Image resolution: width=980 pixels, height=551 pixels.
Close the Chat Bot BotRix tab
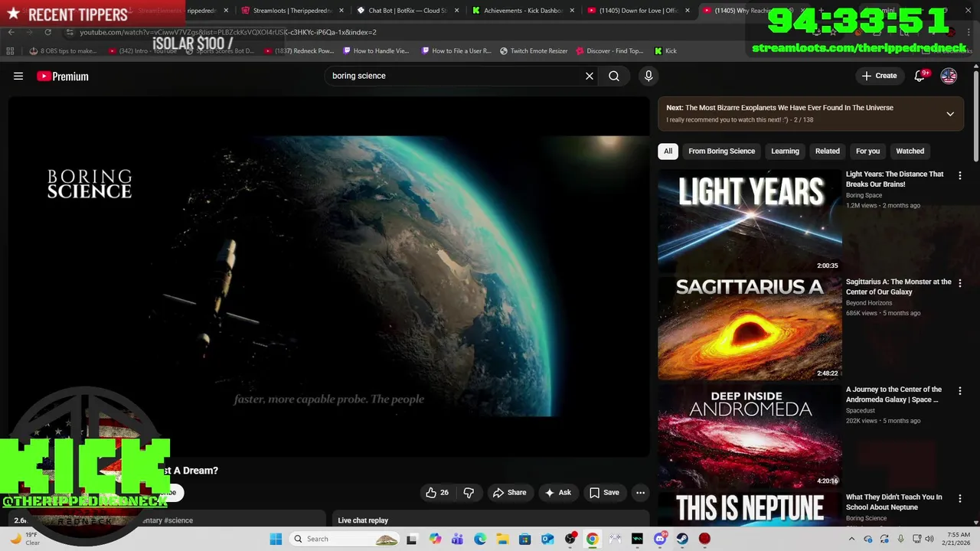[456, 11]
